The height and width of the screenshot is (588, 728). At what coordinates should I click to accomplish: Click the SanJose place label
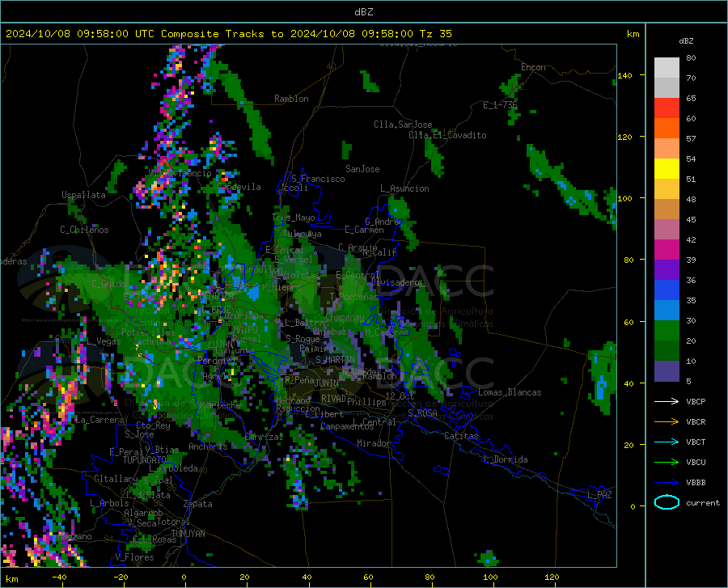pos(362,169)
